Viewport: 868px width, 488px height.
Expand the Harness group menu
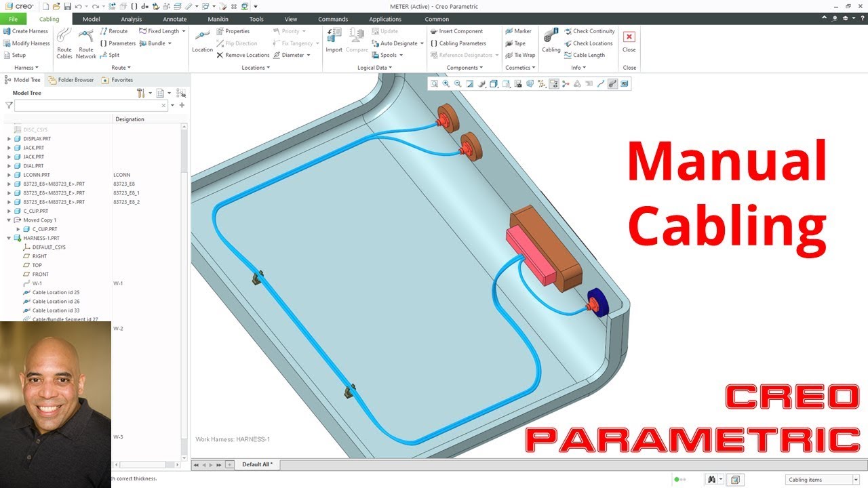[26, 68]
